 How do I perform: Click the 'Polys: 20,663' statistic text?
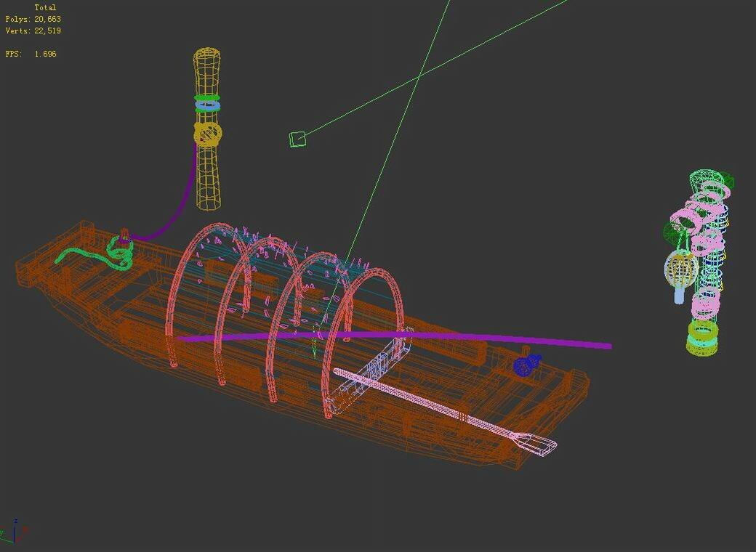point(33,19)
